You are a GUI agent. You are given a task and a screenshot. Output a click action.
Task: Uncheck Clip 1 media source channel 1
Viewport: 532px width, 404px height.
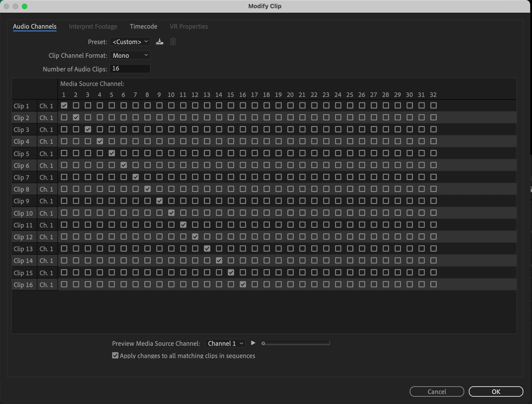64,105
